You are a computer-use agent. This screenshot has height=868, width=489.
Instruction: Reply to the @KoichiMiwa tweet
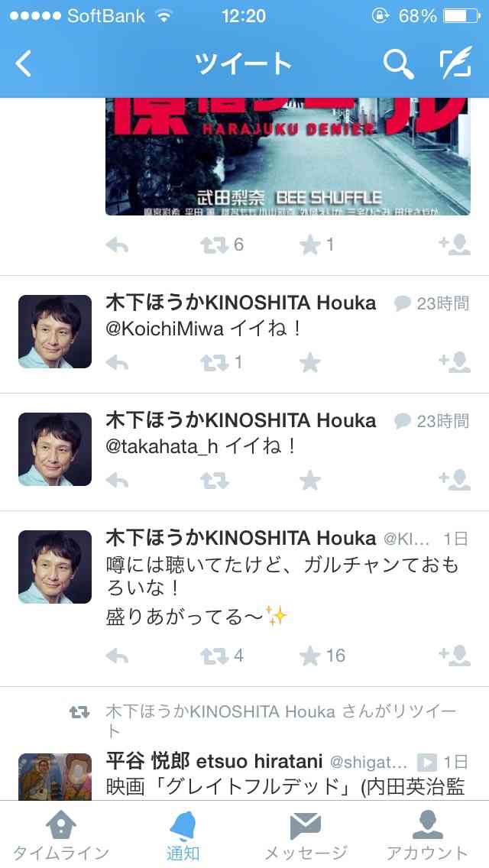pos(117,363)
